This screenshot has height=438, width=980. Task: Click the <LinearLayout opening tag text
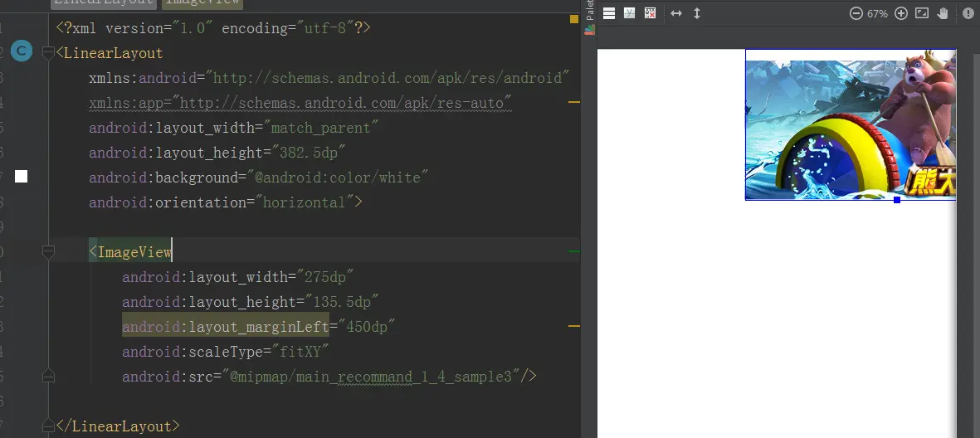(110, 53)
